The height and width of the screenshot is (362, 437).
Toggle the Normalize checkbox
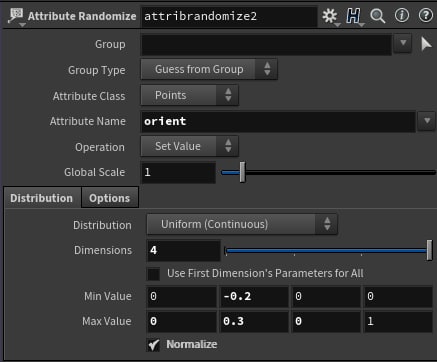tap(153, 344)
